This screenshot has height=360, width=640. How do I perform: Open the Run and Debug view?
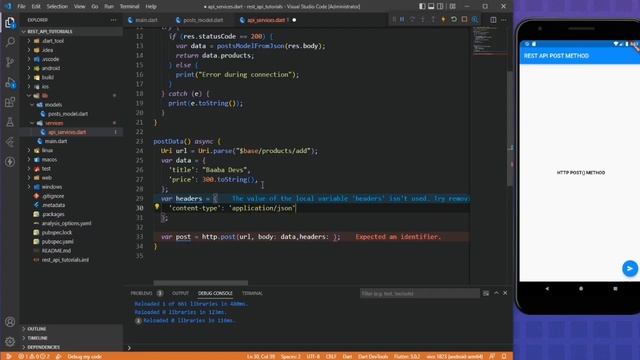[10, 82]
